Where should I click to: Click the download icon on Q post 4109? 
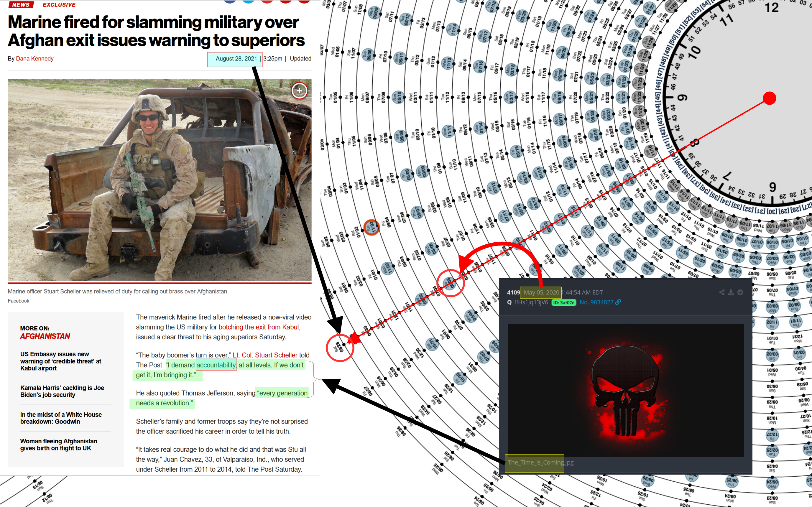[x=731, y=292]
